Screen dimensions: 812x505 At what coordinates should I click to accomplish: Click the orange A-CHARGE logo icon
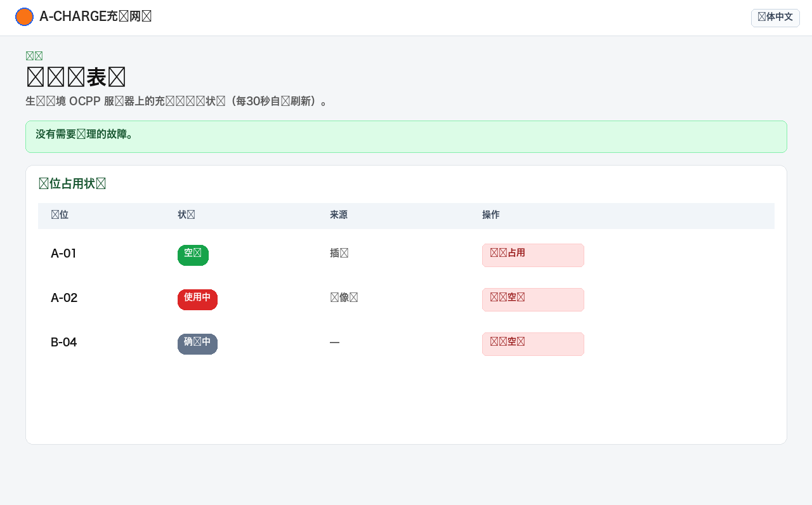pos(24,17)
